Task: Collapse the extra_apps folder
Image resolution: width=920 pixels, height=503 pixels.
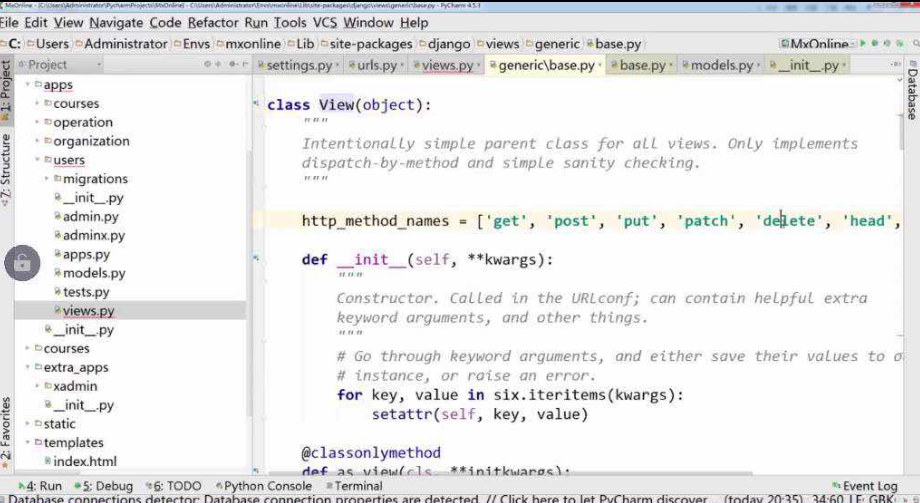Action: [x=28, y=367]
